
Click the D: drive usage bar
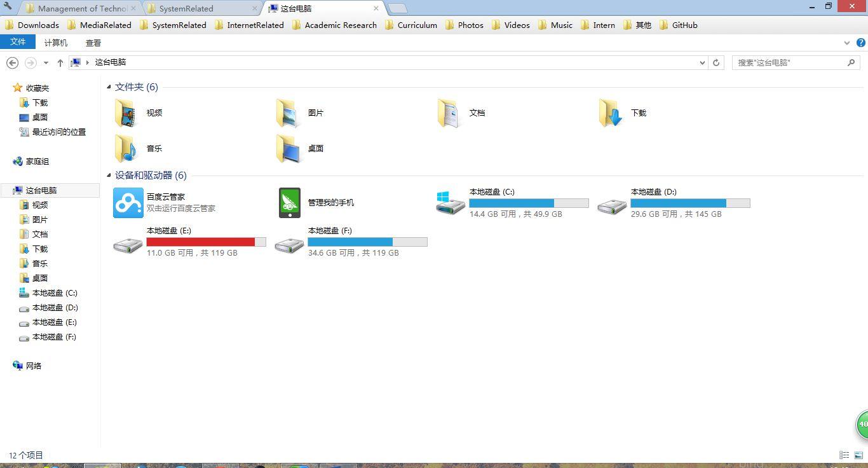click(690, 203)
